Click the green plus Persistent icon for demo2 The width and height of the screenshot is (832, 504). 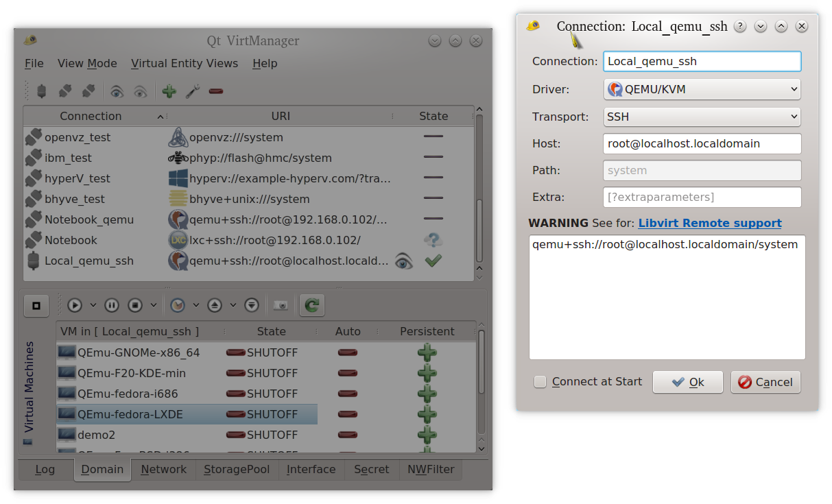(x=427, y=435)
